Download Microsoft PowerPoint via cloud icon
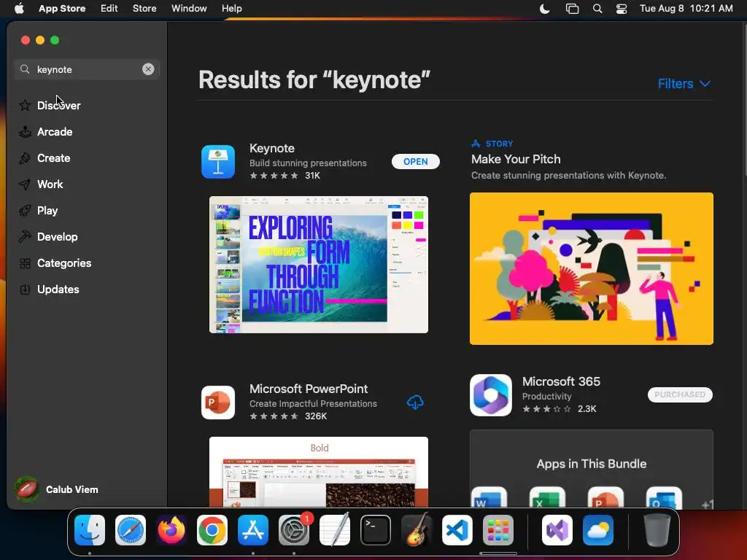Screen dimensions: 747x560 coord(415,402)
